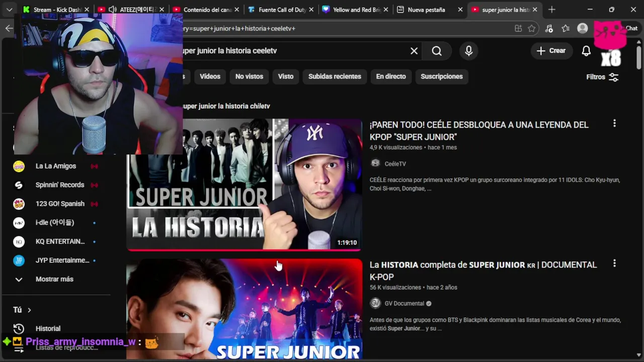This screenshot has width=644, height=362.
Task: Expand the Tú section chevron
Action: click(29, 310)
